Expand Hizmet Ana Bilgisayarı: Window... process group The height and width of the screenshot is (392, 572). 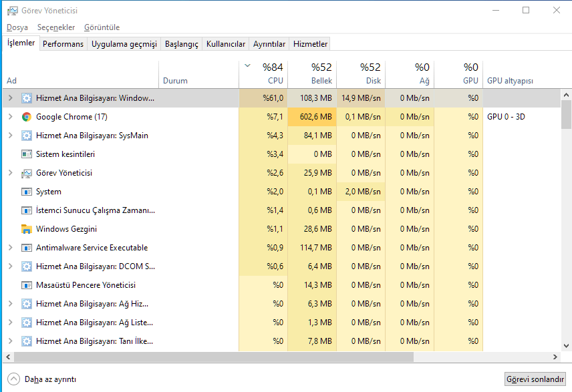[11, 98]
